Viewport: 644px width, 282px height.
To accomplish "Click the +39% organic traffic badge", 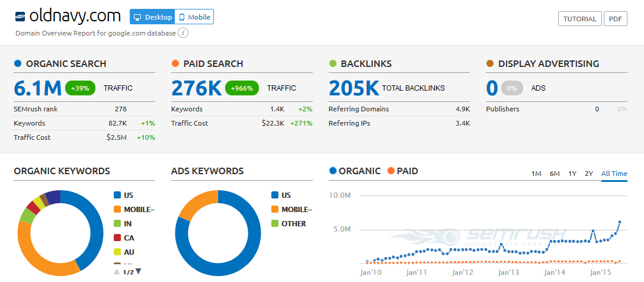I will pos(80,88).
